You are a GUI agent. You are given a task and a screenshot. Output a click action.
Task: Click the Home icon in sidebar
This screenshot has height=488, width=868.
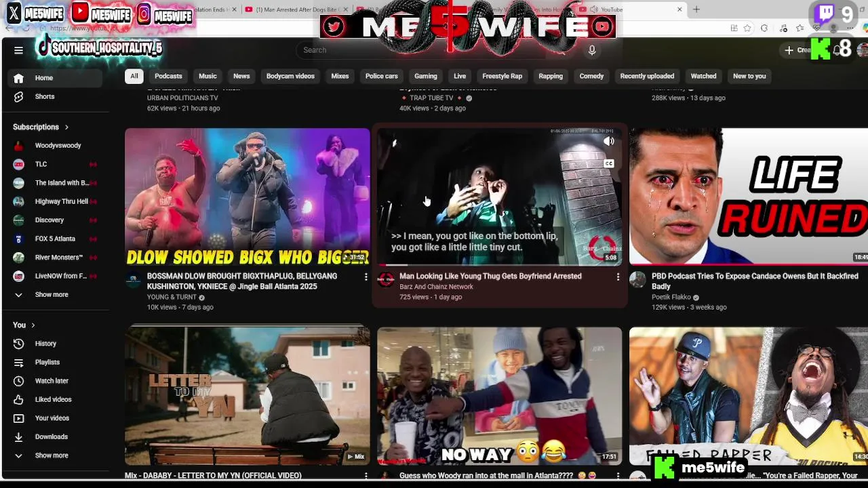(x=19, y=78)
